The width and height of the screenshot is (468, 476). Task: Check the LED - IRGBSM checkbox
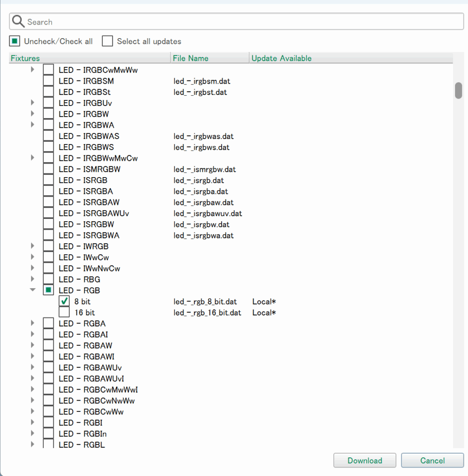48,81
